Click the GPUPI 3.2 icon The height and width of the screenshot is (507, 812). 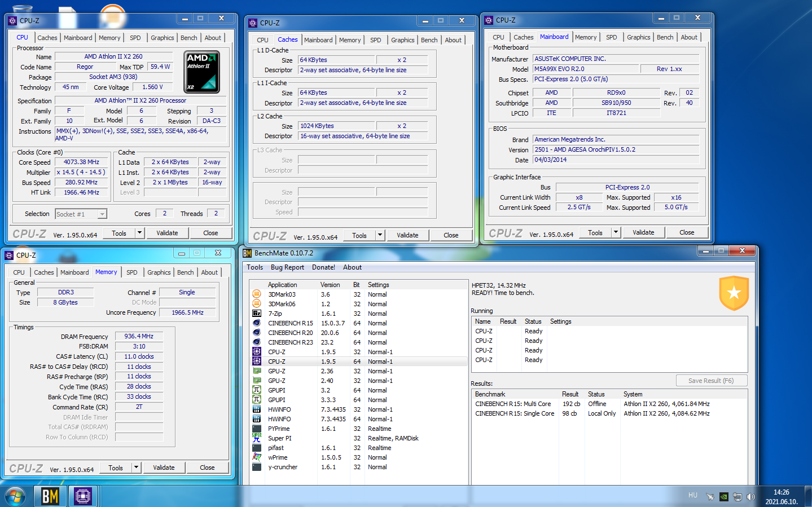pos(257,390)
